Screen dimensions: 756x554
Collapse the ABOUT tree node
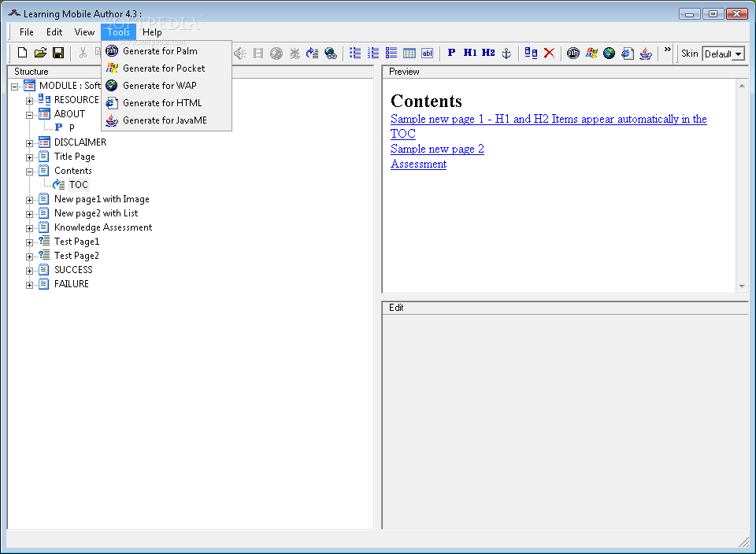[x=29, y=115]
